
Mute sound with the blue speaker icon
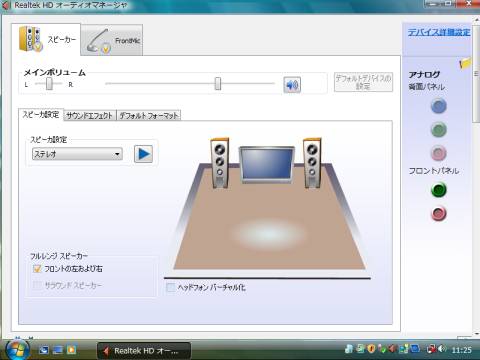pos(292,85)
